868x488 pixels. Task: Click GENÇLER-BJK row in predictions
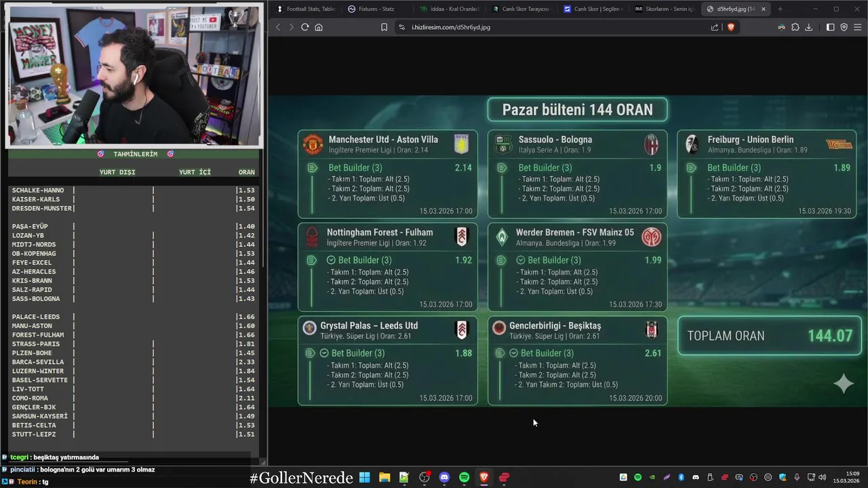pyautogui.click(x=134, y=407)
